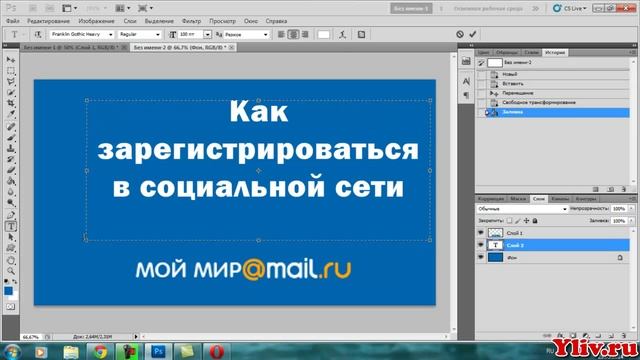Screen dimensions: 640x360
Task: Commit current text edits with checkmark
Action: (x=473, y=34)
